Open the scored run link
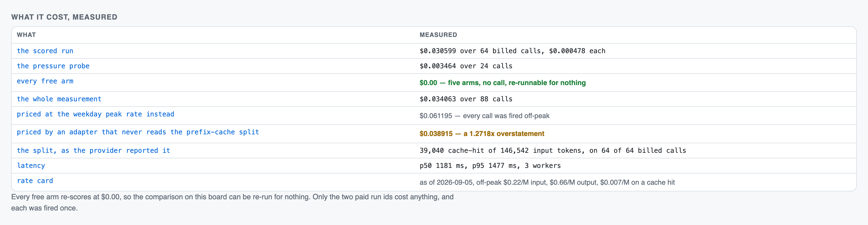The width and height of the screenshot is (868, 225). pyautogui.click(x=45, y=51)
